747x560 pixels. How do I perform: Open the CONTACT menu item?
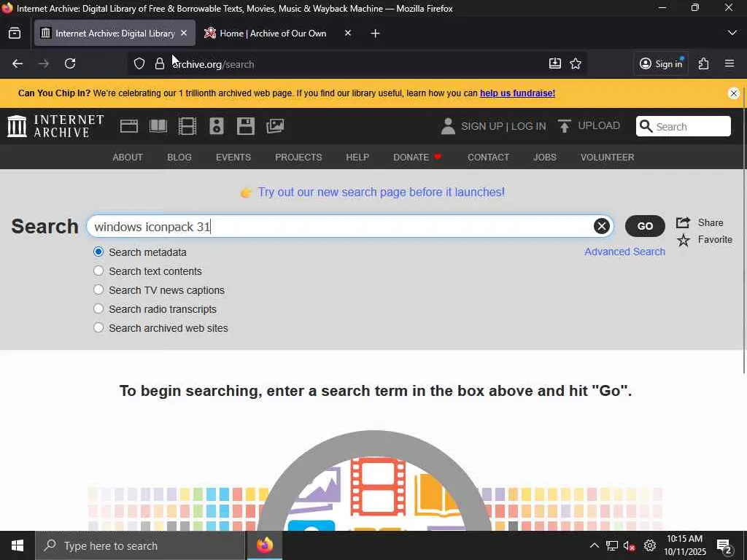(488, 157)
